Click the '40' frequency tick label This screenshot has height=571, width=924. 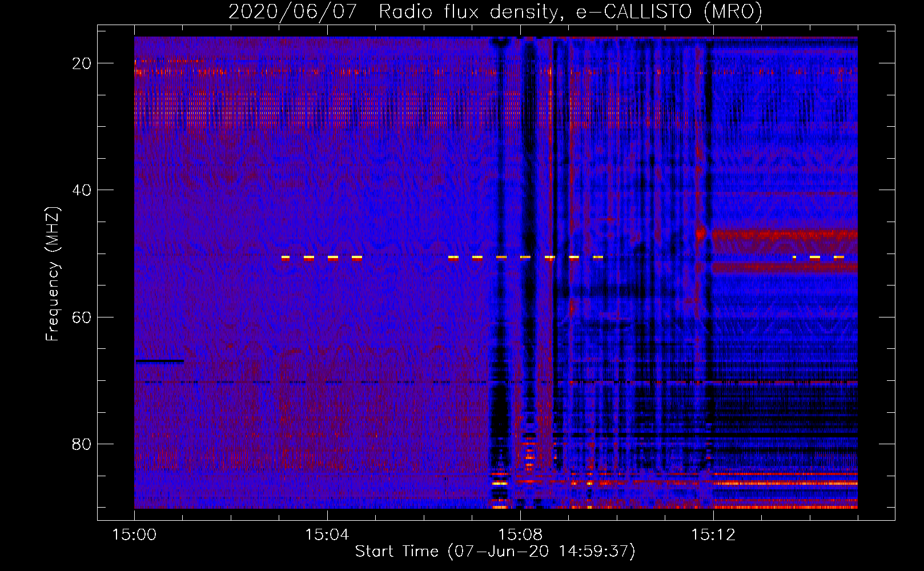click(82, 190)
